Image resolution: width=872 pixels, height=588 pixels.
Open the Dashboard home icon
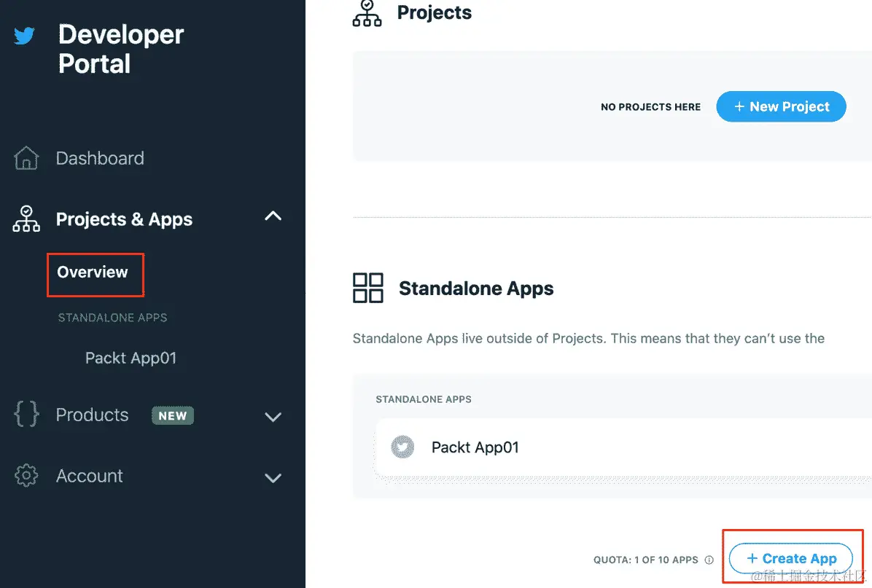[26, 158]
